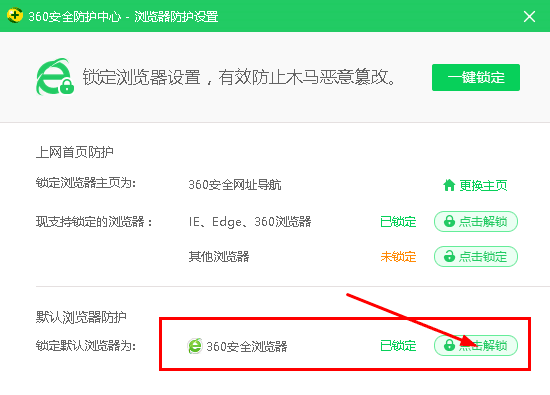This screenshot has width=550, height=395.
Task: Click the 锁定默认浏览器为 label
Action: (x=86, y=346)
